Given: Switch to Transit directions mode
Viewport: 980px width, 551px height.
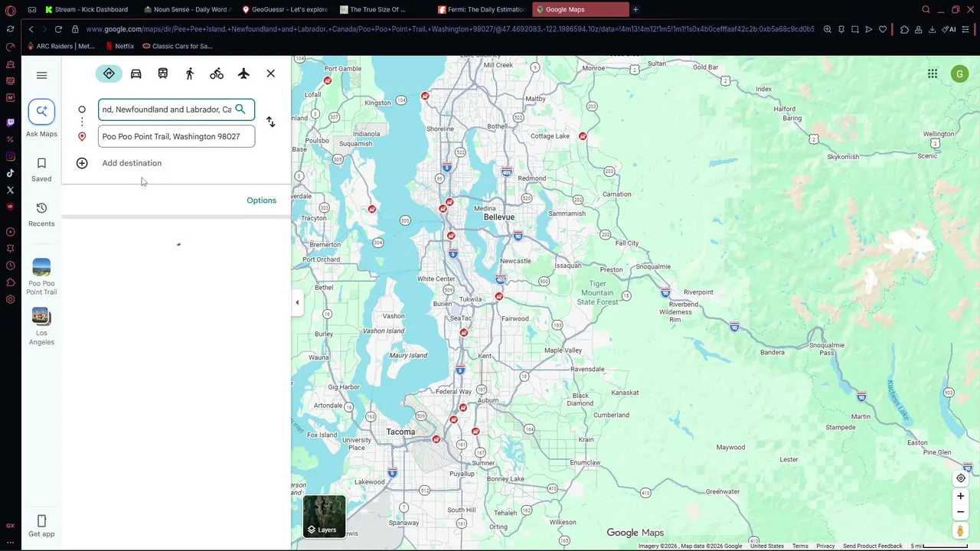Looking at the screenshot, I should click(x=163, y=73).
